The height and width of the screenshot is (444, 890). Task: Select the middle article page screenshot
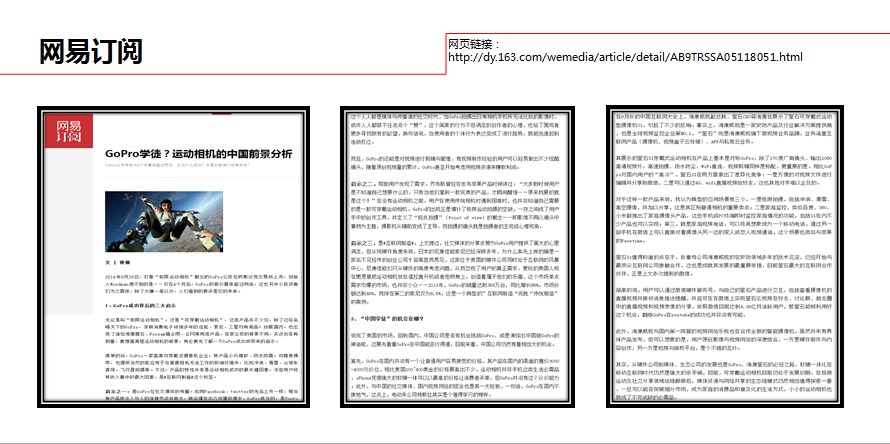point(457,257)
